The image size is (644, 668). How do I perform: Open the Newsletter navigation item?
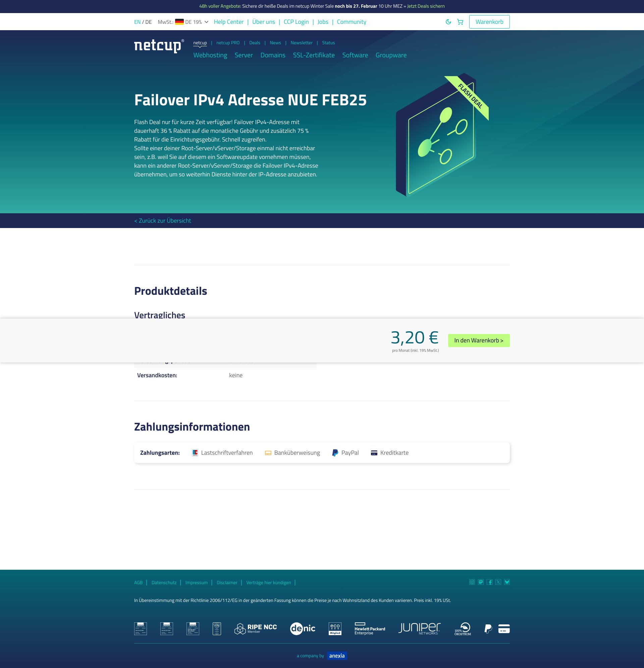coord(302,43)
